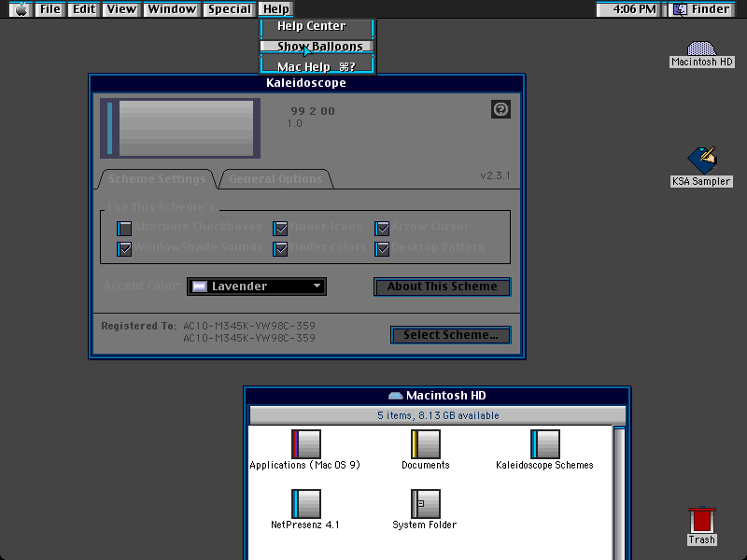
Task: Click the Finder application menu icon
Action: 680,9
